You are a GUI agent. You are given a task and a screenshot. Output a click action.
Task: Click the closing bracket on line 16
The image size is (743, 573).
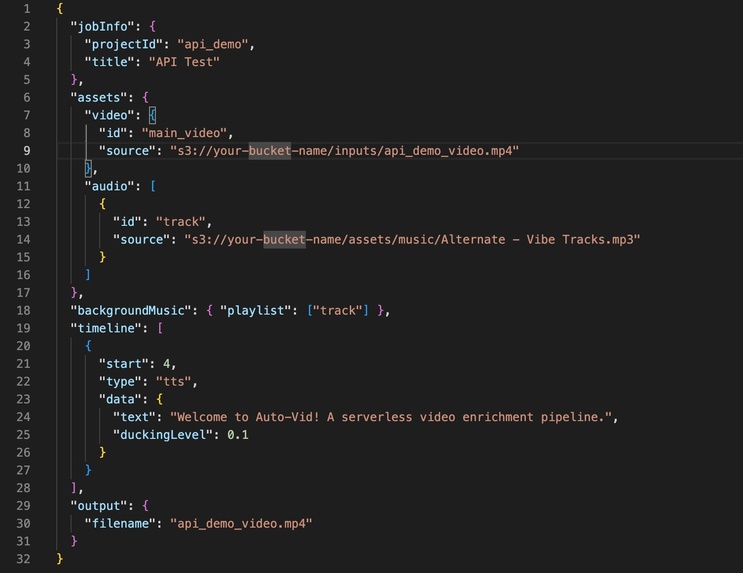click(x=88, y=275)
